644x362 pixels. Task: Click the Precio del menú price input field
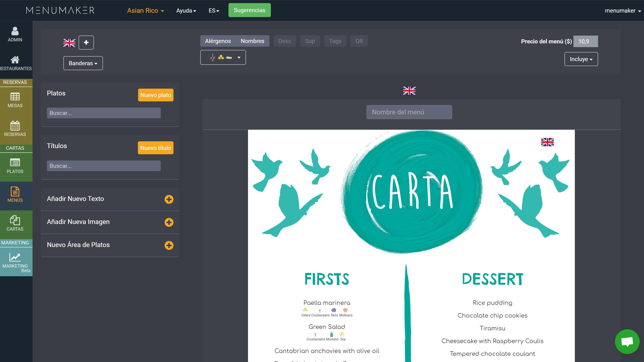pyautogui.click(x=586, y=41)
